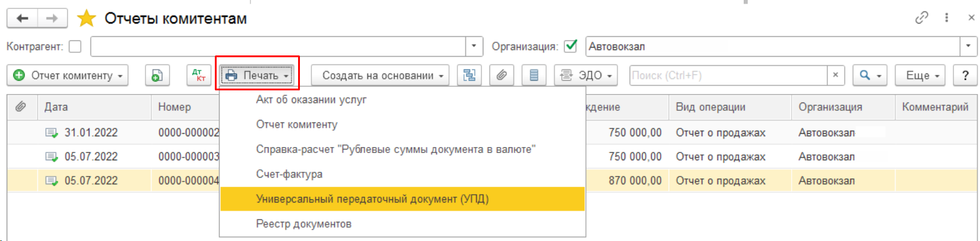This screenshot has width=980, height=241.
Task: Expand the ЭДО menu
Action: [585, 75]
